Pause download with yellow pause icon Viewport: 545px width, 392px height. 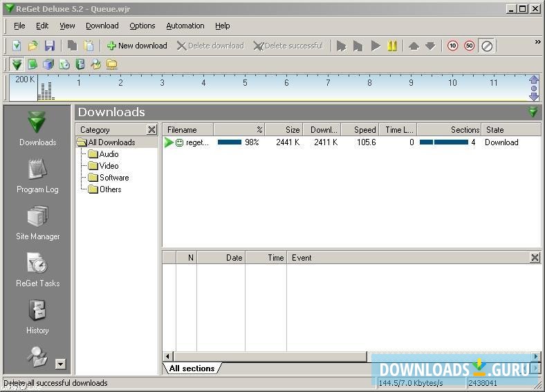tap(392, 46)
